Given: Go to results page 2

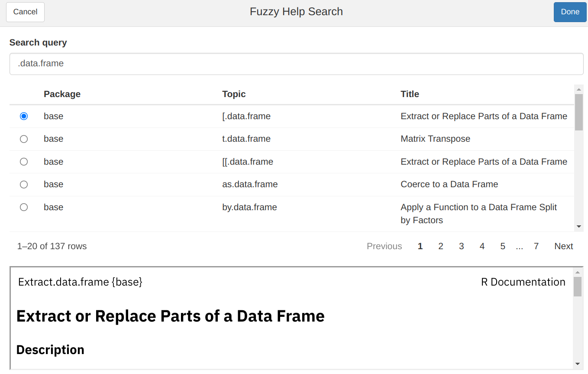Looking at the screenshot, I should (440, 246).
